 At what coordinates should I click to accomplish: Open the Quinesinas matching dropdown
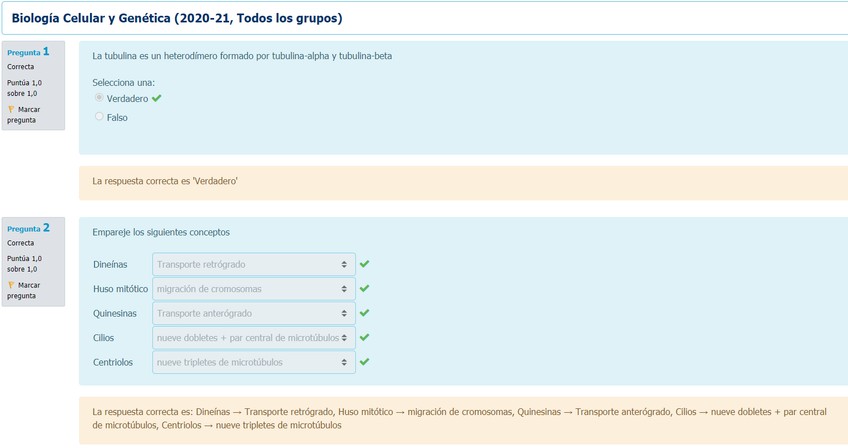[x=254, y=313]
